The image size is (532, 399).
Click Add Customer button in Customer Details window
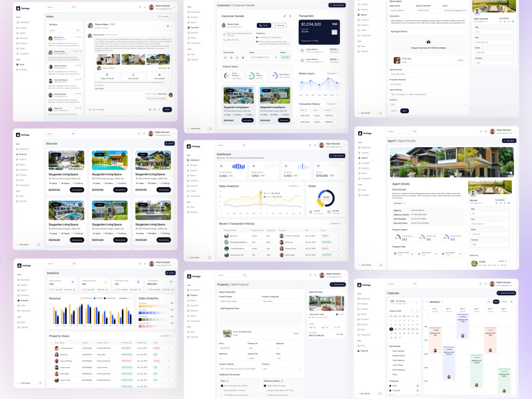(x=337, y=5)
